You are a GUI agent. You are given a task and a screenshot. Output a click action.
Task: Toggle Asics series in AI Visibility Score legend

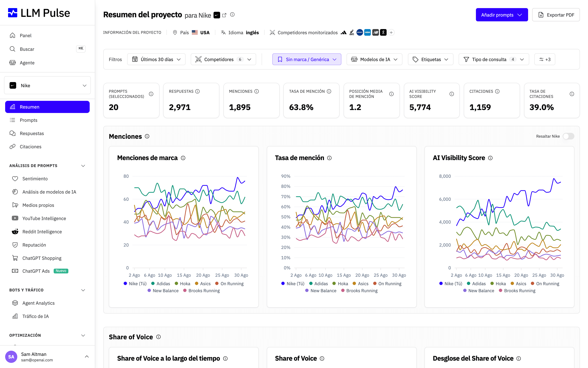click(x=518, y=284)
